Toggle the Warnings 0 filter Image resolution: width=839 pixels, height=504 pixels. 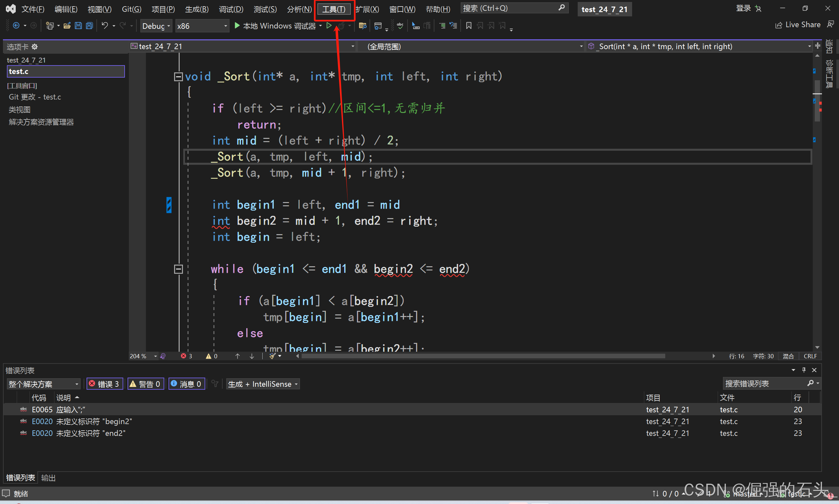(x=146, y=384)
